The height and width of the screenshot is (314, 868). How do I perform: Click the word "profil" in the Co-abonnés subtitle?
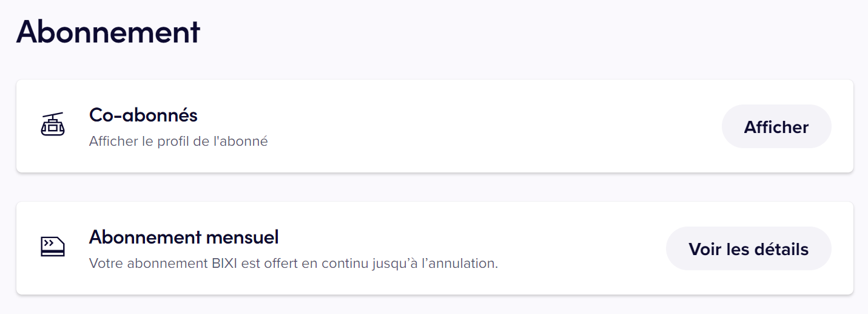[x=177, y=142]
